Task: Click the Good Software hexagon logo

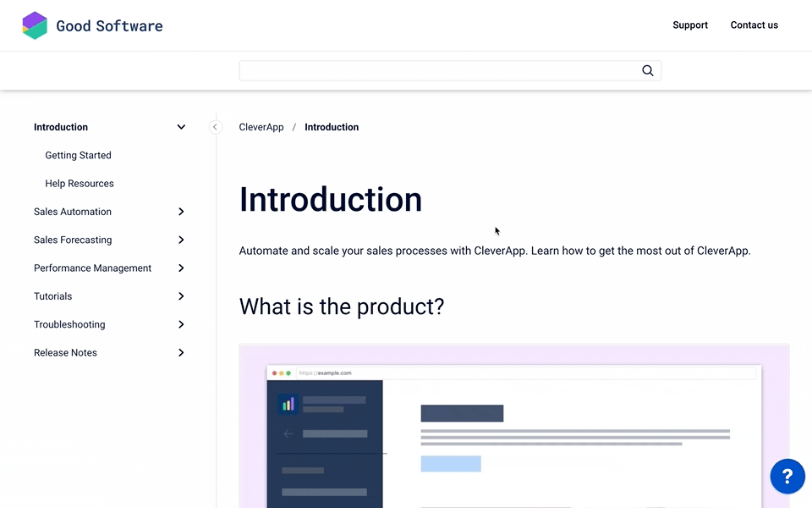Action: (x=35, y=25)
